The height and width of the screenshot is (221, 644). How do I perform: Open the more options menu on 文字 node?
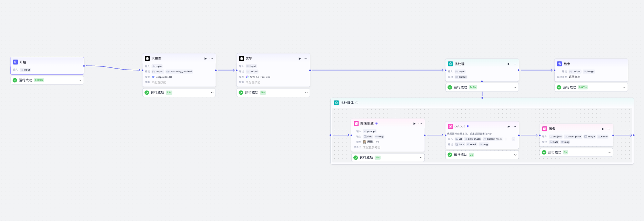[x=305, y=59]
